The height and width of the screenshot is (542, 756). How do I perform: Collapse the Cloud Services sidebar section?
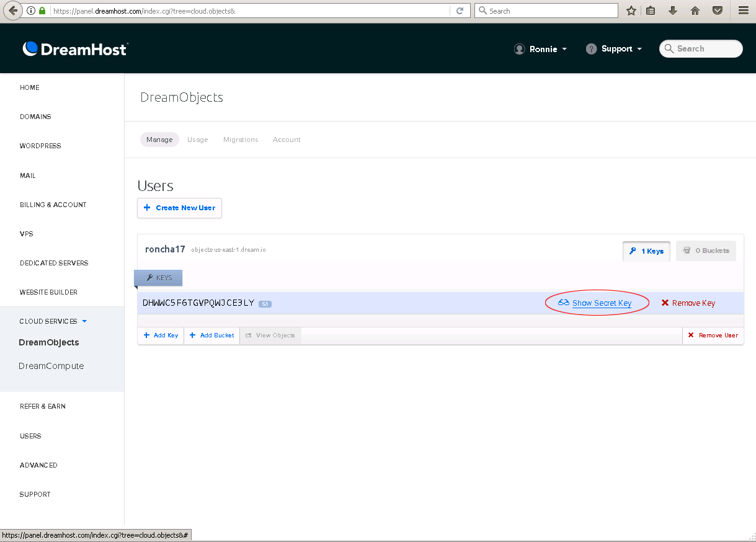coord(53,321)
